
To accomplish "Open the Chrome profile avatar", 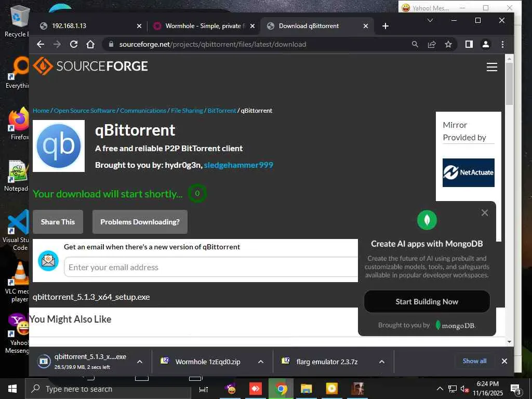I will coord(486,44).
